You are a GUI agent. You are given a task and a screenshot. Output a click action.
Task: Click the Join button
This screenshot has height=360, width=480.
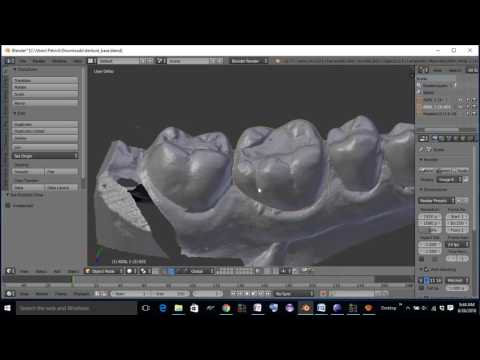tap(46, 147)
